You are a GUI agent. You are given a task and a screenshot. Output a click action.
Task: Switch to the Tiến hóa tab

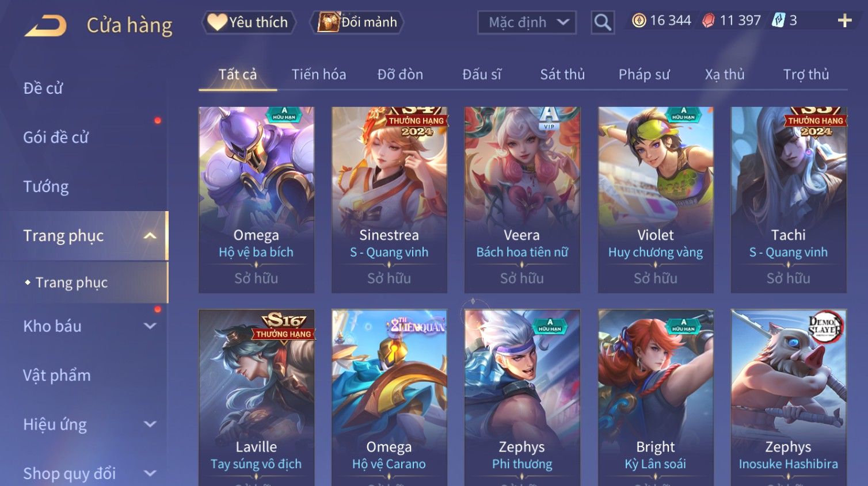(319, 74)
